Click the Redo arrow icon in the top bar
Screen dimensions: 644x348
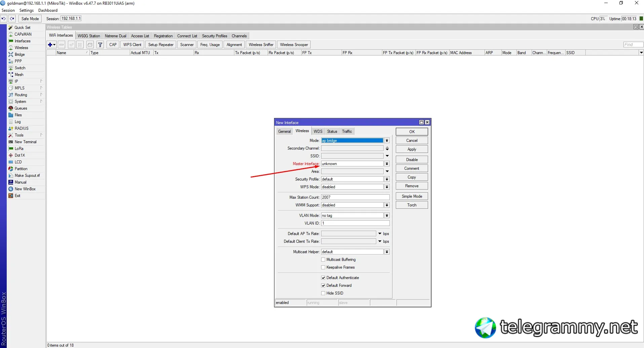click(12, 18)
